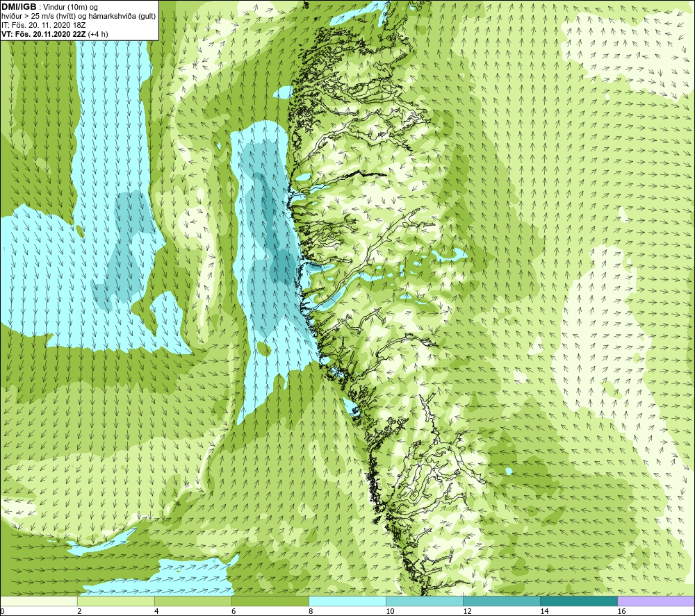Click the dark green 6–8 m/s legend swatch
The image size is (695, 616).
click(x=270, y=601)
